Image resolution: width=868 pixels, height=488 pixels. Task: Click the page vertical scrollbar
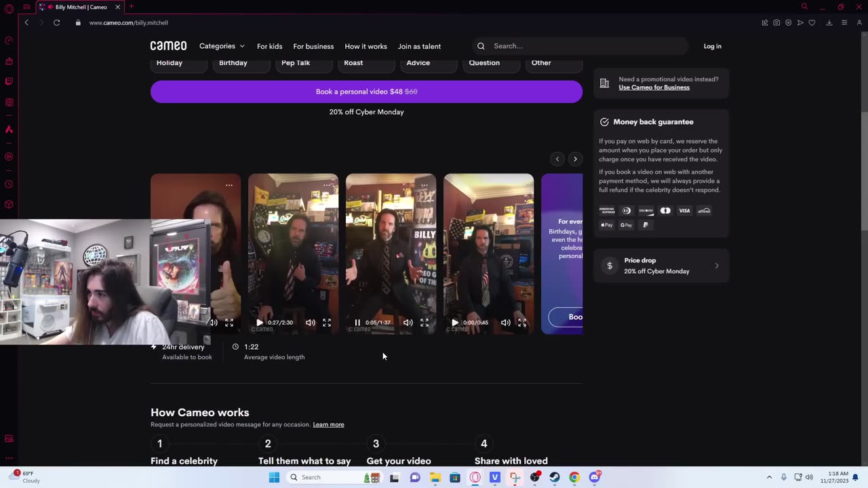(864, 169)
